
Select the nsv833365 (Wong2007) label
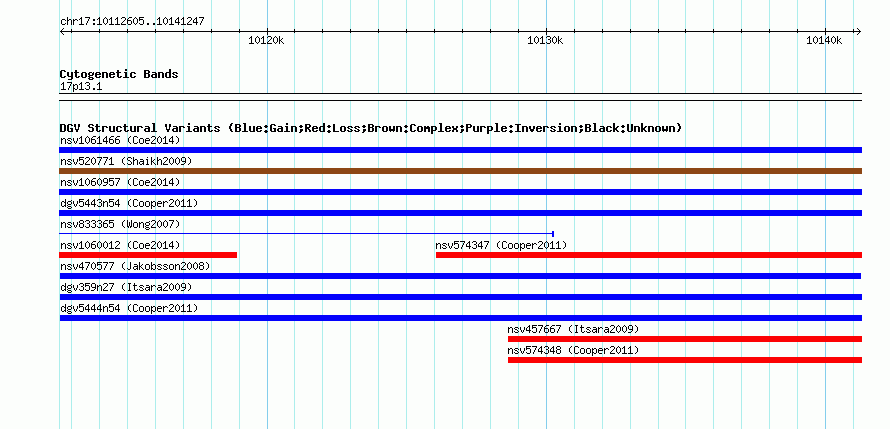120,224
